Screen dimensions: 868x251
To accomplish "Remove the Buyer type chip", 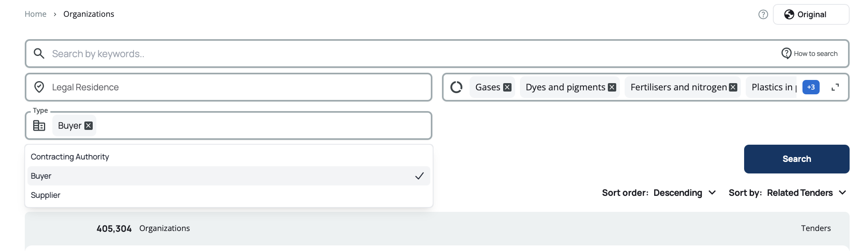I will pos(89,125).
